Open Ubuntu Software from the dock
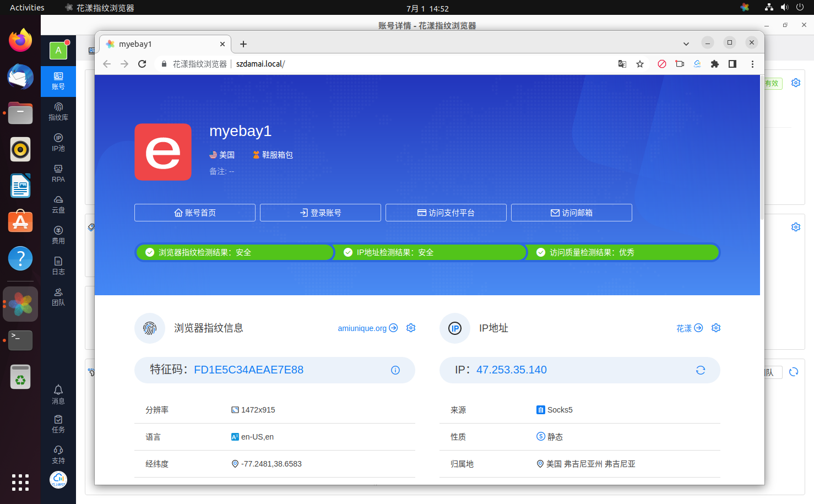This screenshot has width=814, height=504. (x=20, y=222)
